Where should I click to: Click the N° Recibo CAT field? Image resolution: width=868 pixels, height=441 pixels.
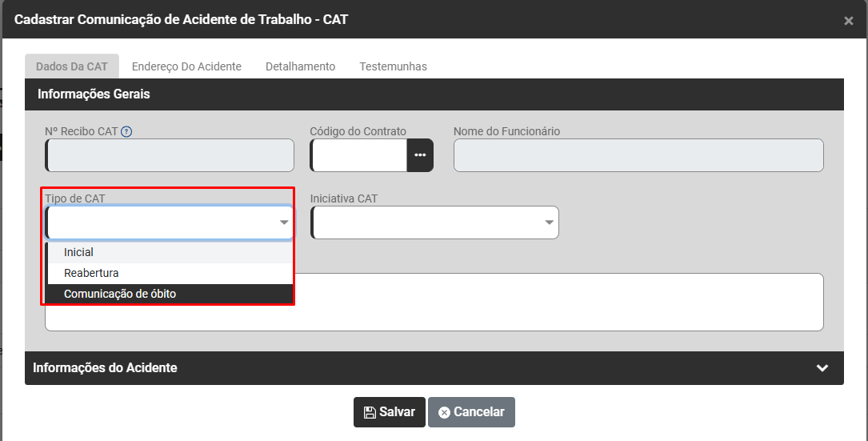point(170,155)
